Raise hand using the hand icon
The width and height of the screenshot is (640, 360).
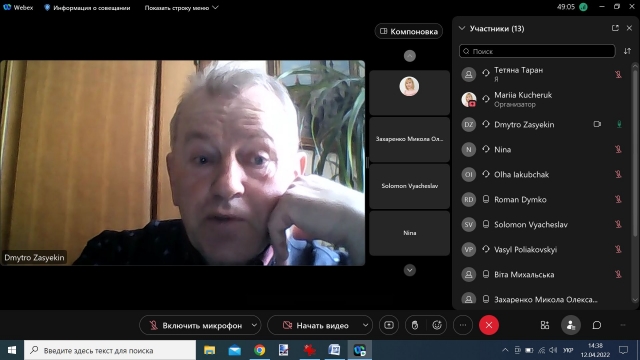click(415, 325)
